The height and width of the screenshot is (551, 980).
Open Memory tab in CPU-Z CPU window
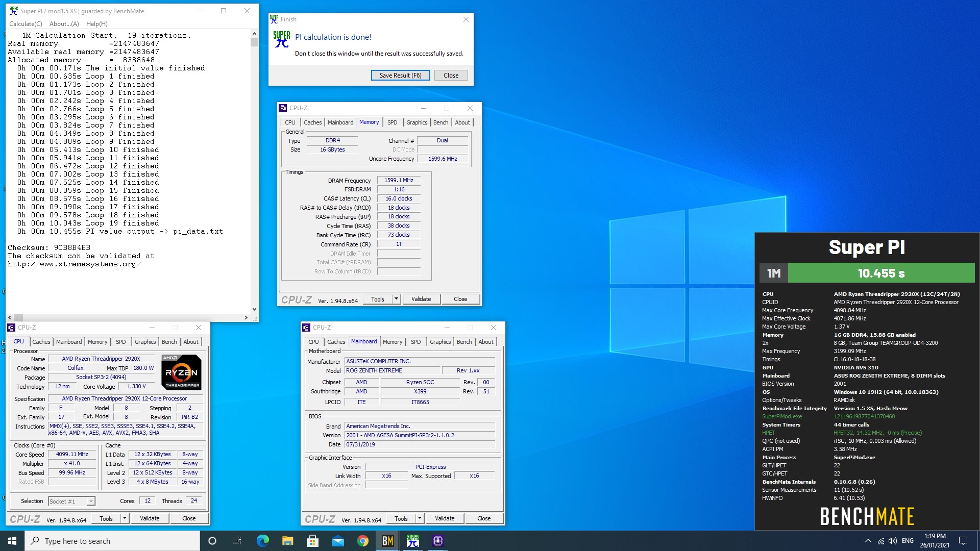[97, 342]
